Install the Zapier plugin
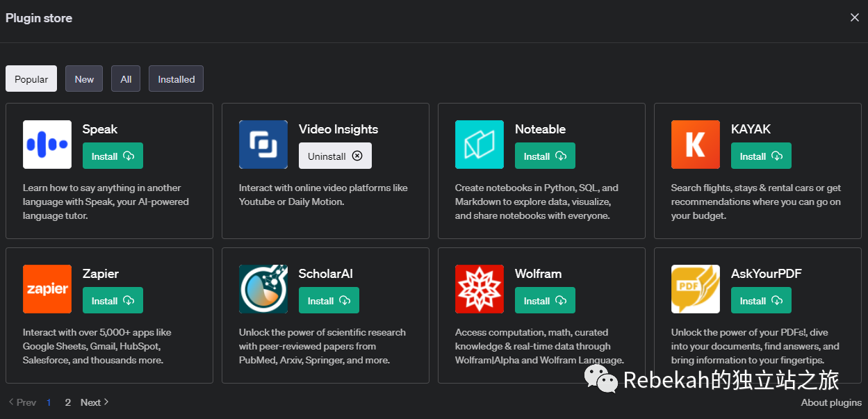The width and height of the screenshot is (868, 419). click(113, 300)
